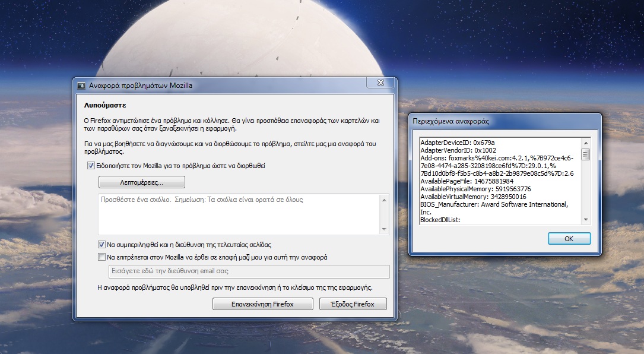Click the 'AdapterVendorID: 0x1002' line
The image size is (644, 354).
(458, 150)
